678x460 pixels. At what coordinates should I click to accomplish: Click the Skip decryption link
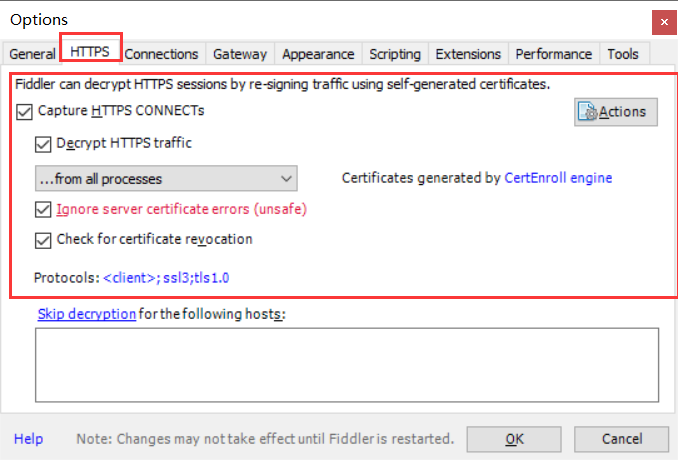86,314
